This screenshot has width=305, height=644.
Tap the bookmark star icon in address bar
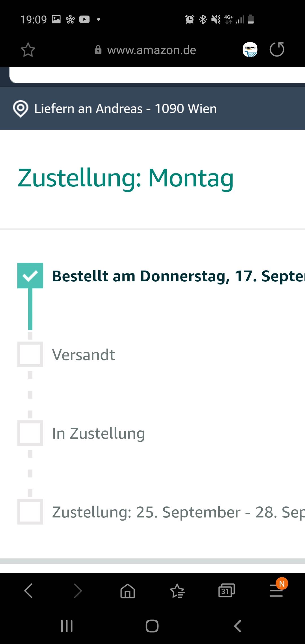pos(28,50)
